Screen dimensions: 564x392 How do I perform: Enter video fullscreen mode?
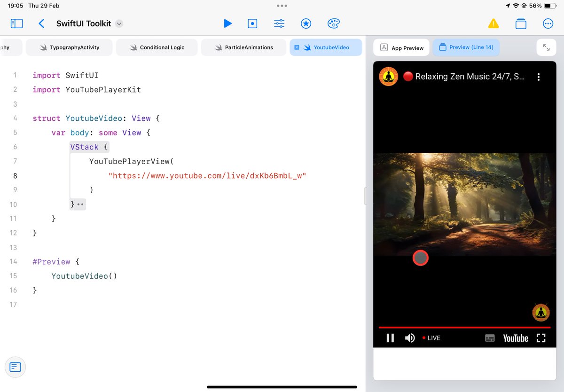(x=541, y=338)
